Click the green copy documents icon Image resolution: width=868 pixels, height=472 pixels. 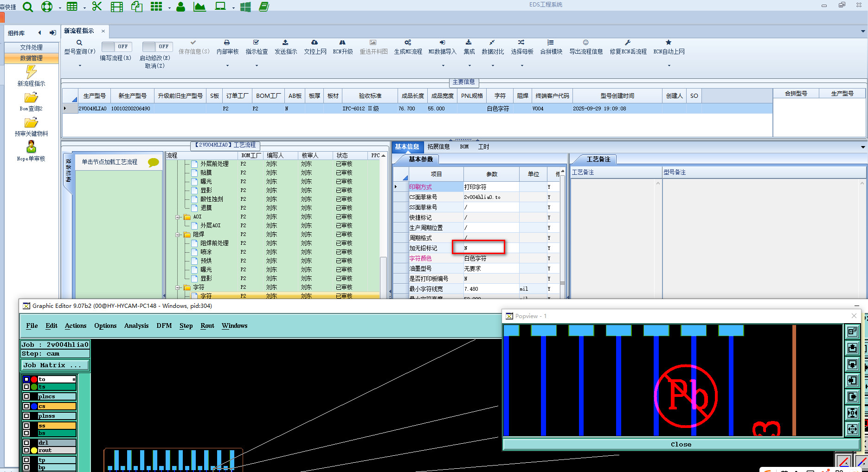[137, 6]
